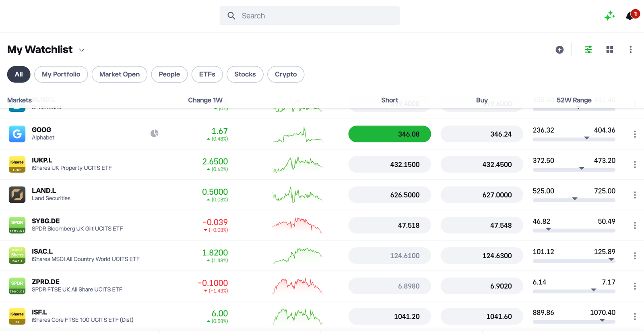
Task: Open the SYBG.DE weekly sparkline chart
Action: click(297, 225)
